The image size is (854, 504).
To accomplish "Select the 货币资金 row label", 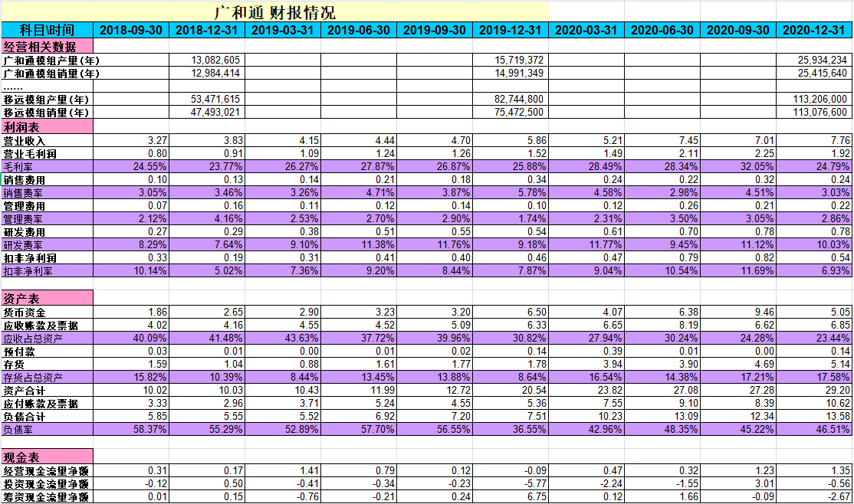I will 48,312.
